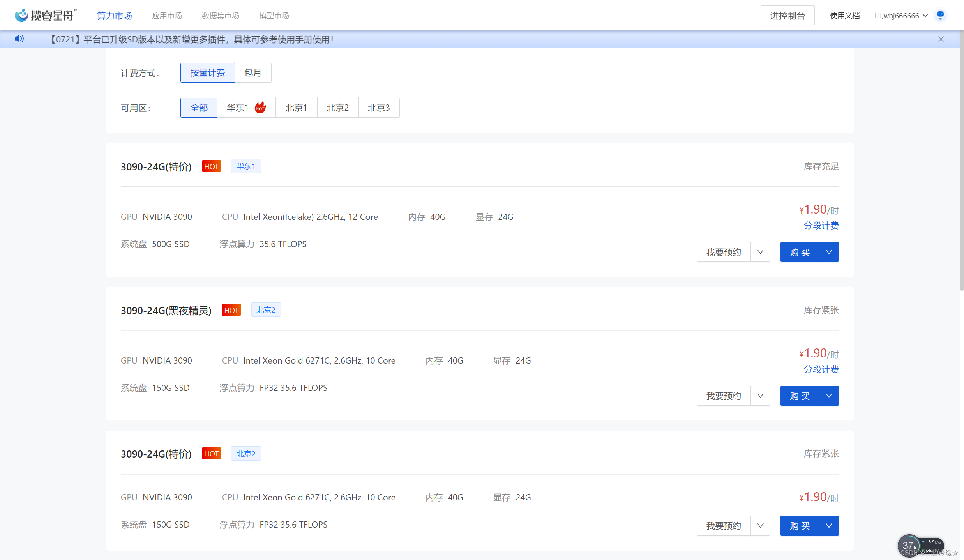Expand 我要预约 dropdown on 黑夜精灵 card
Screen dimensions: 964x560
pyautogui.click(x=760, y=396)
